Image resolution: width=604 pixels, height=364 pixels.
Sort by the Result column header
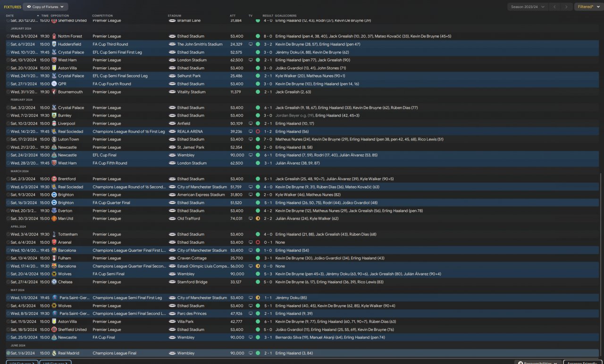(x=268, y=16)
